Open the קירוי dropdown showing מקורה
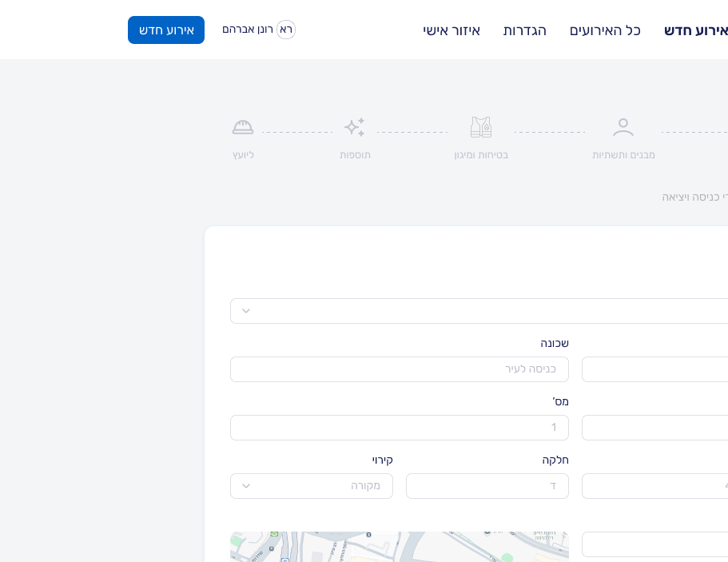 click(312, 486)
